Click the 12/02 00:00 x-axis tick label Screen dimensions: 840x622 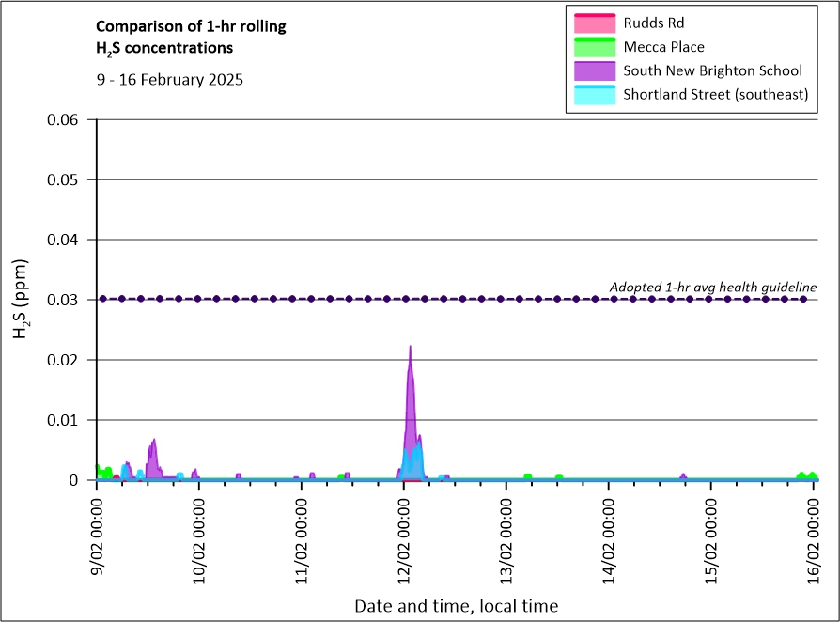(404, 536)
